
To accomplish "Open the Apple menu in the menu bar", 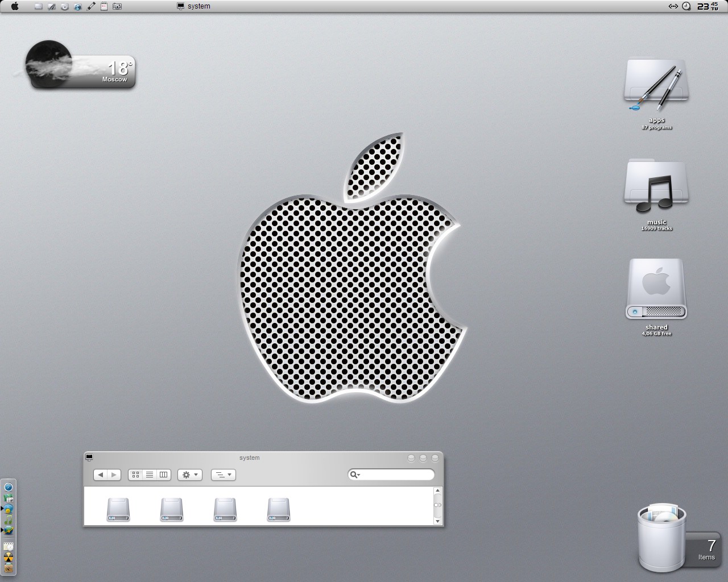I will click(x=15, y=6).
